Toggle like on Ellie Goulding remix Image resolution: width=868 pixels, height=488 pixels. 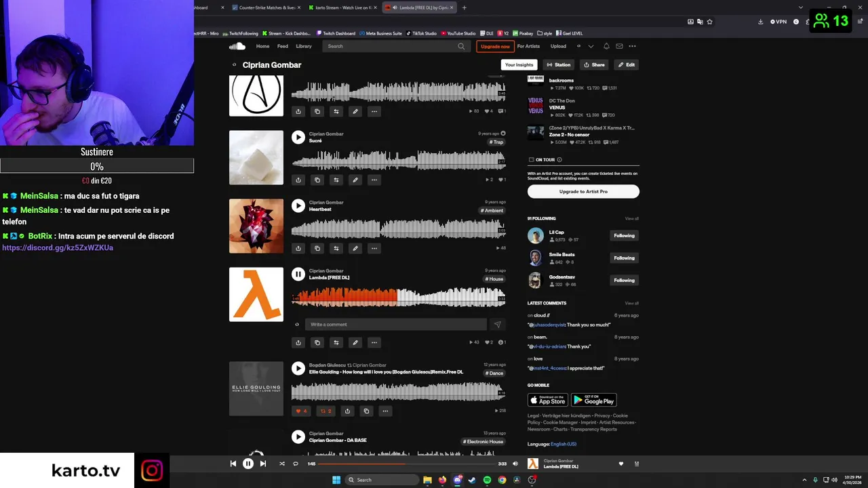pyautogui.click(x=301, y=411)
